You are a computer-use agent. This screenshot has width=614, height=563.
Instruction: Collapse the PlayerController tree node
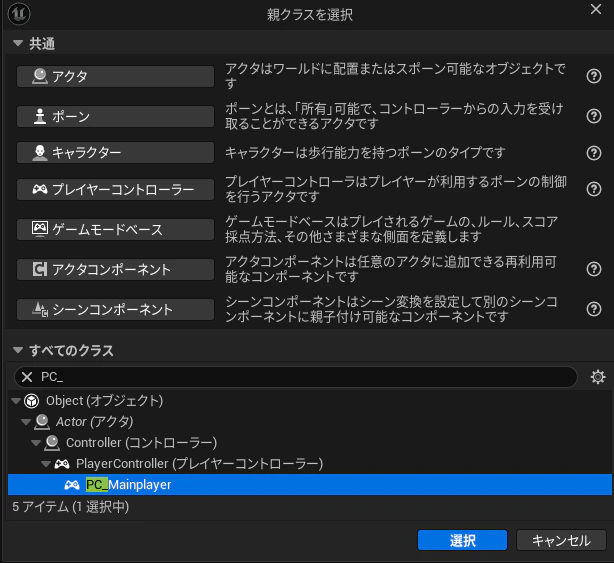click(46, 464)
